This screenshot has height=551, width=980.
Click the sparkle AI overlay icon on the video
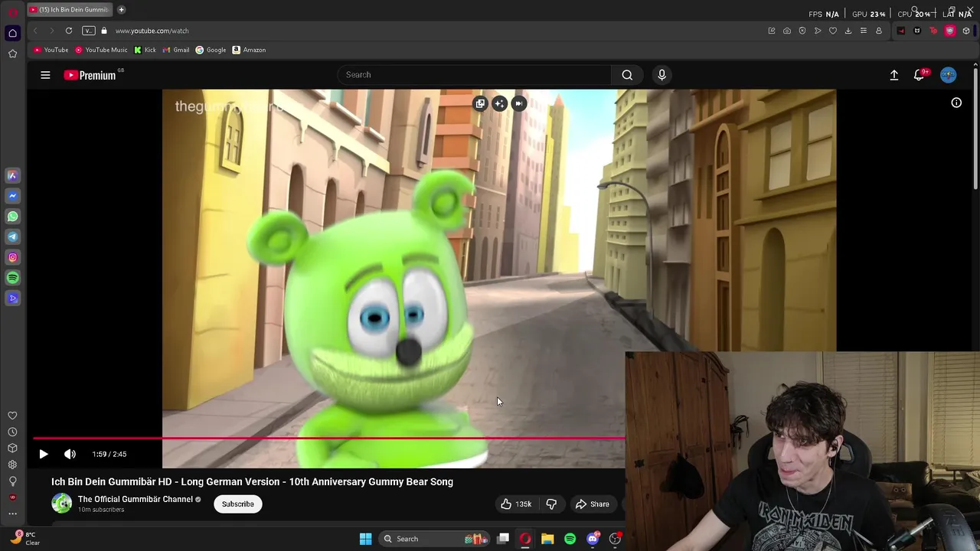tap(499, 103)
